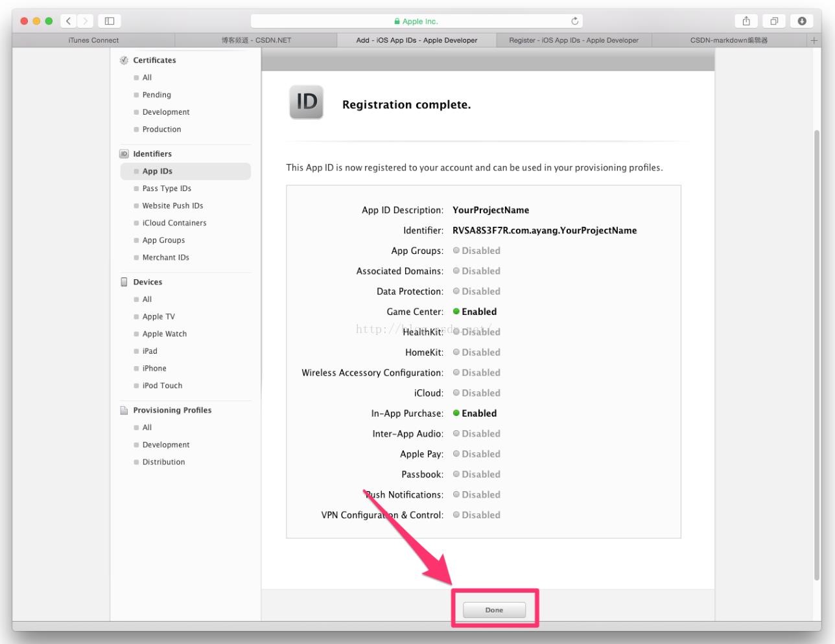Click the Registration complete heading
The image size is (835, 644).
coord(406,105)
